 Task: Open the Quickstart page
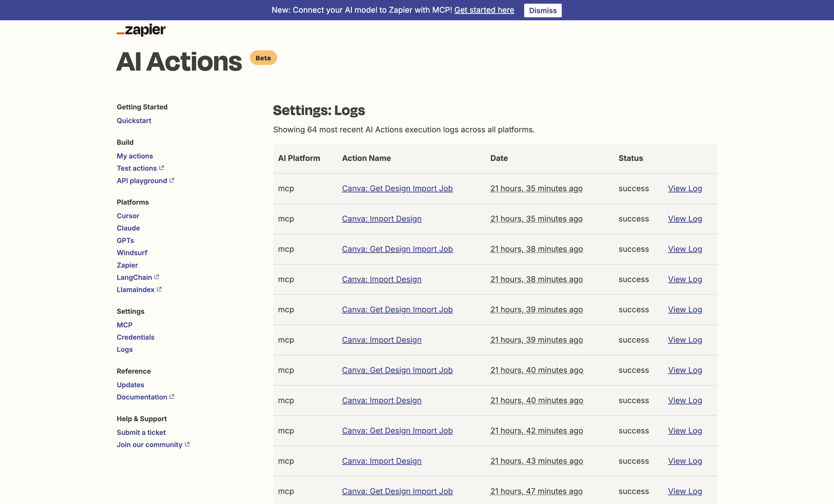coord(134,120)
